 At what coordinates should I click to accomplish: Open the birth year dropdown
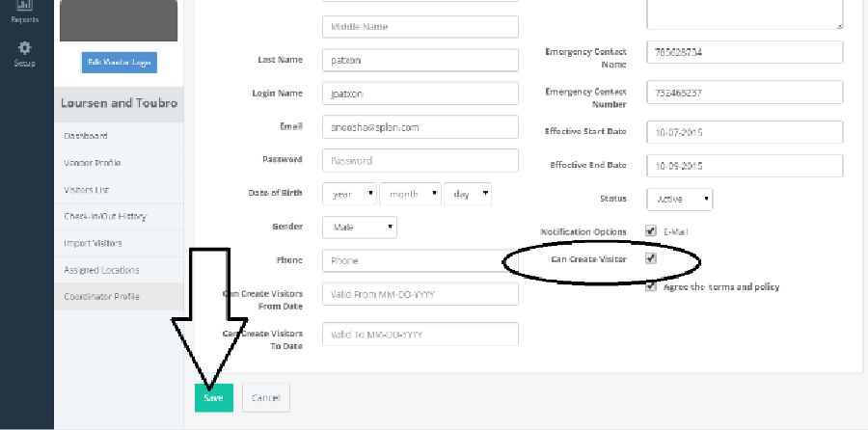(x=349, y=194)
